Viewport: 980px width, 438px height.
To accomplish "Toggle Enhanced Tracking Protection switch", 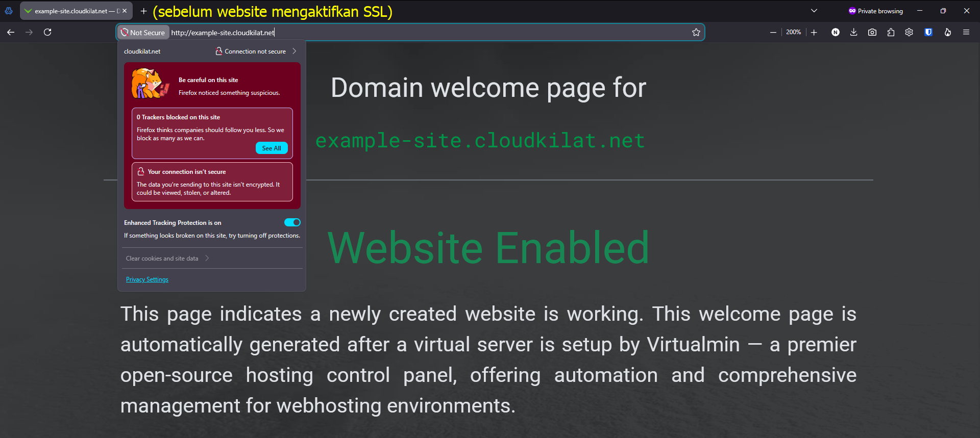I will point(292,222).
